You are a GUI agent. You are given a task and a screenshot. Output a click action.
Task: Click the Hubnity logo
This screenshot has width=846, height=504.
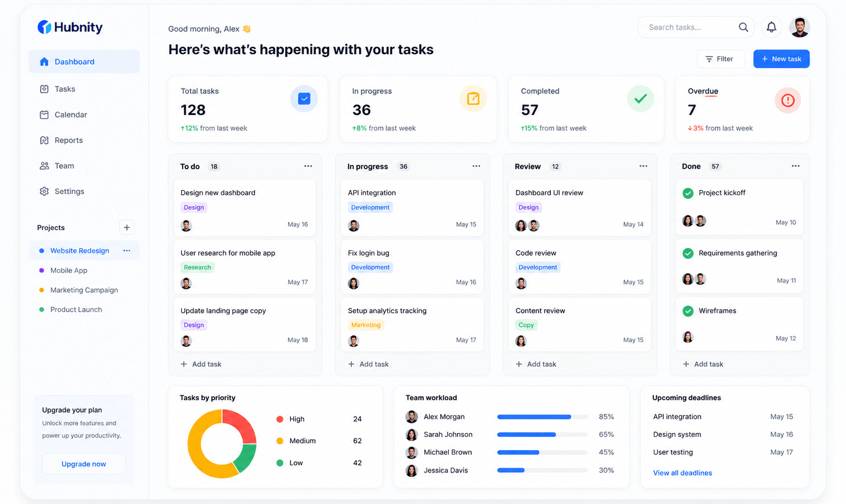pyautogui.click(x=70, y=27)
